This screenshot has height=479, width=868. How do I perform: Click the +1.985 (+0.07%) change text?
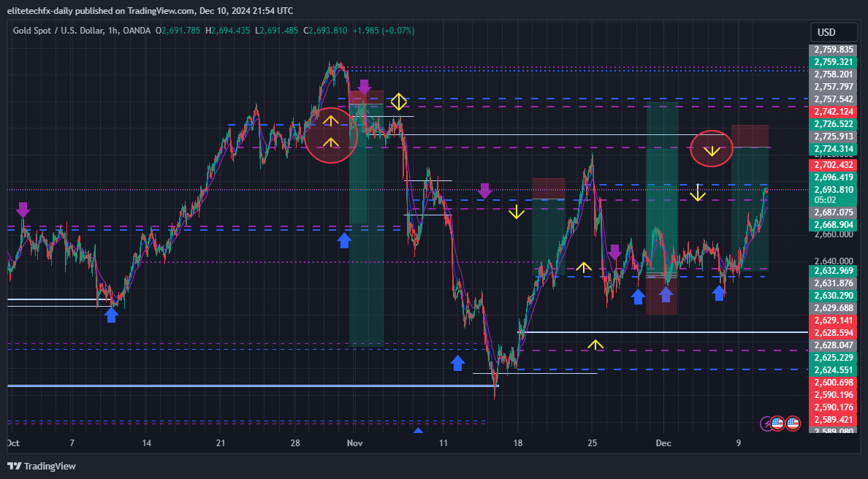pos(383,31)
